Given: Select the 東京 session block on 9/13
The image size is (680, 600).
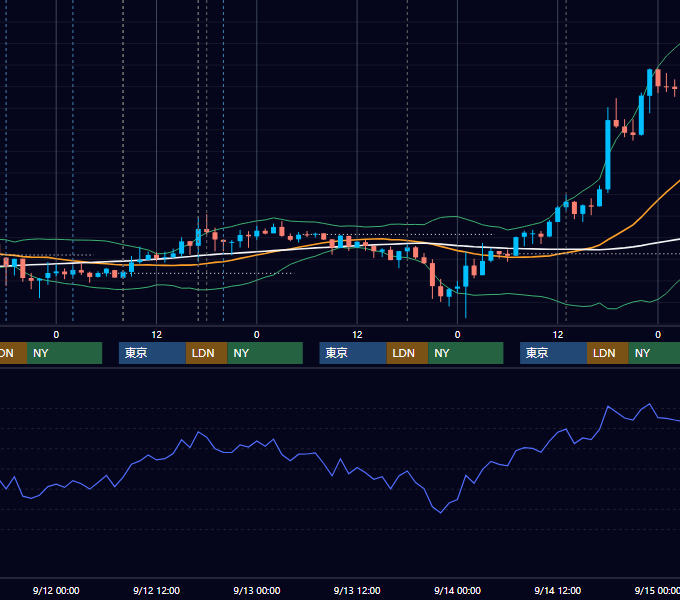Looking at the screenshot, I should (353, 353).
